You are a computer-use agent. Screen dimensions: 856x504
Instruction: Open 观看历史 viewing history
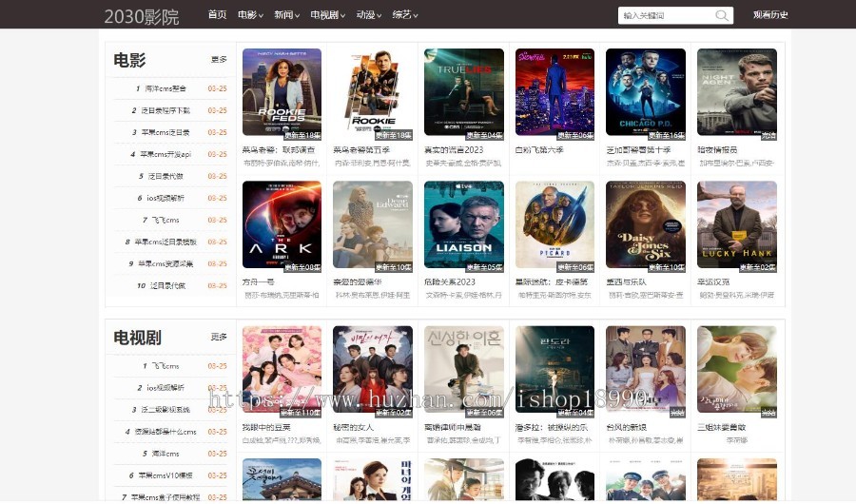coord(770,15)
